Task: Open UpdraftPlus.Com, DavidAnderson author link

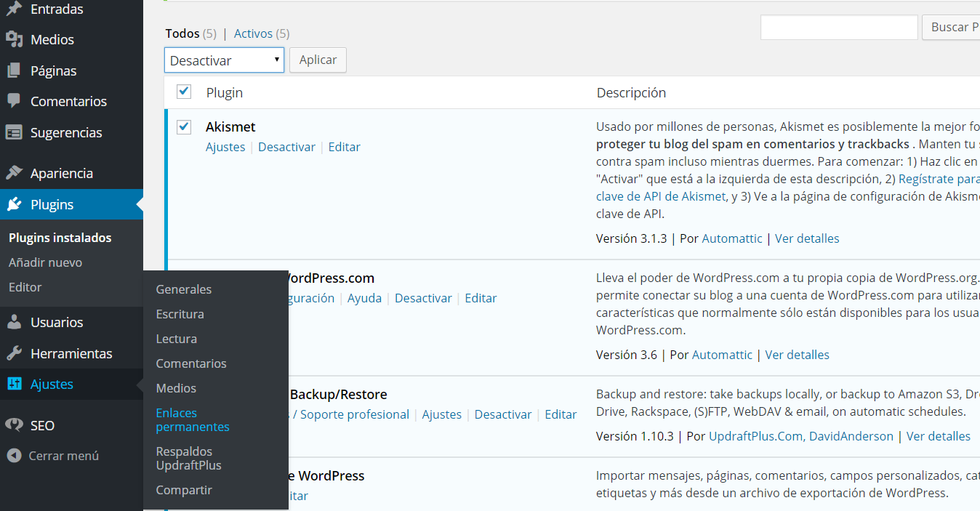Action: pyautogui.click(x=801, y=436)
